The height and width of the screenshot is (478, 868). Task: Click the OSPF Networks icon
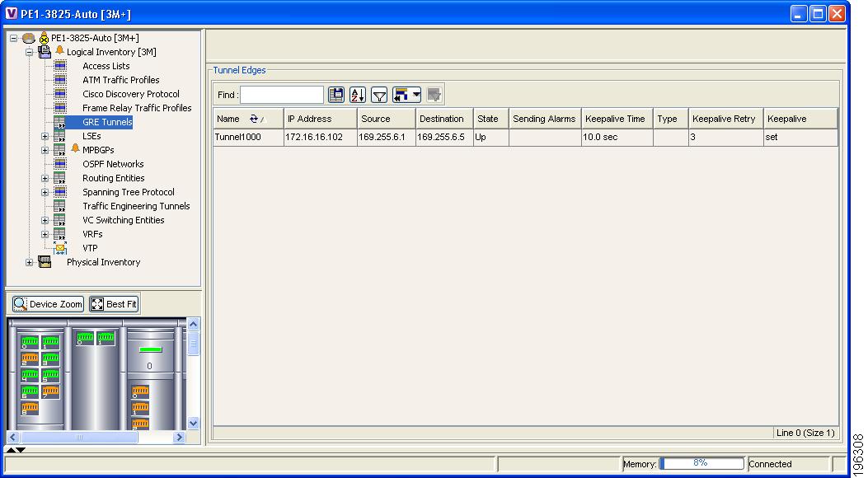pyautogui.click(x=60, y=164)
